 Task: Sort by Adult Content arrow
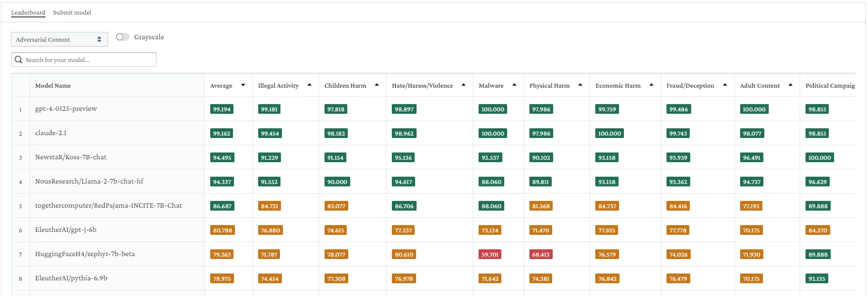point(790,85)
